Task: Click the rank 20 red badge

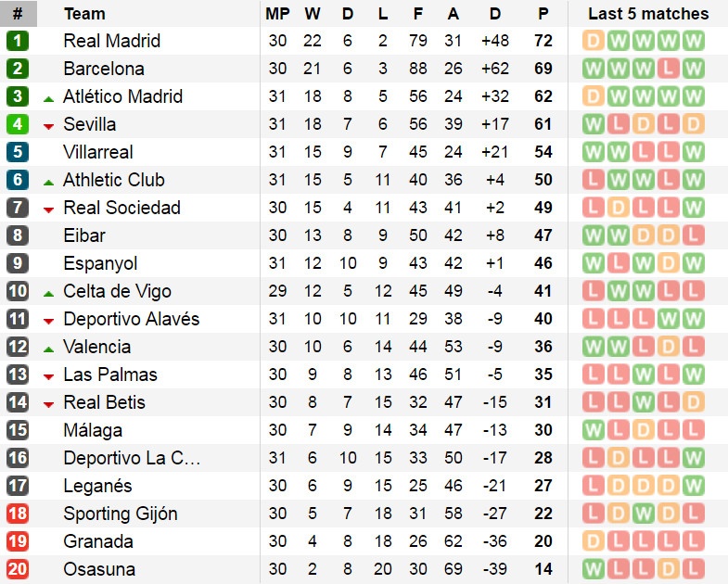Action: click(18, 569)
